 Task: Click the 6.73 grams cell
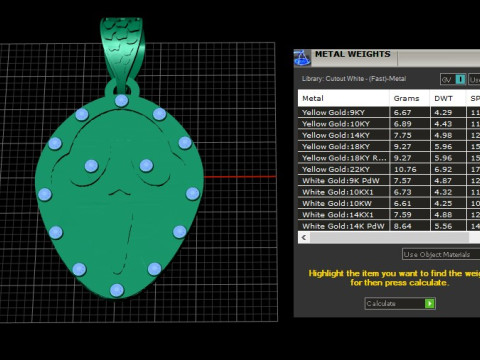tap(410, 192)
